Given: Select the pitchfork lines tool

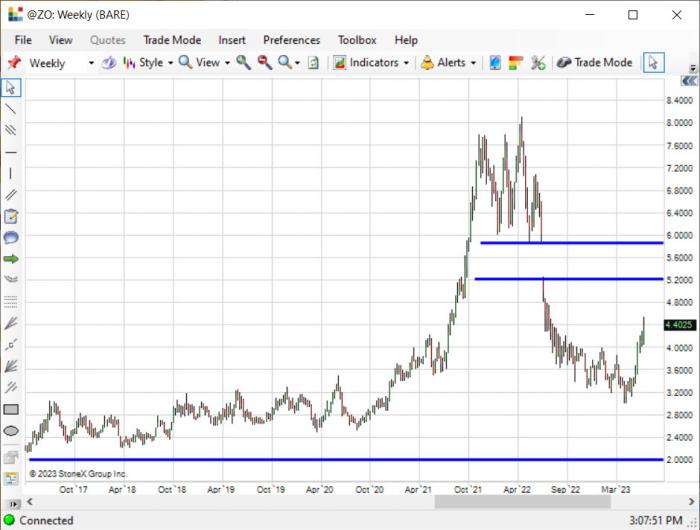Looking at the screenshot, I should (11, 387).
